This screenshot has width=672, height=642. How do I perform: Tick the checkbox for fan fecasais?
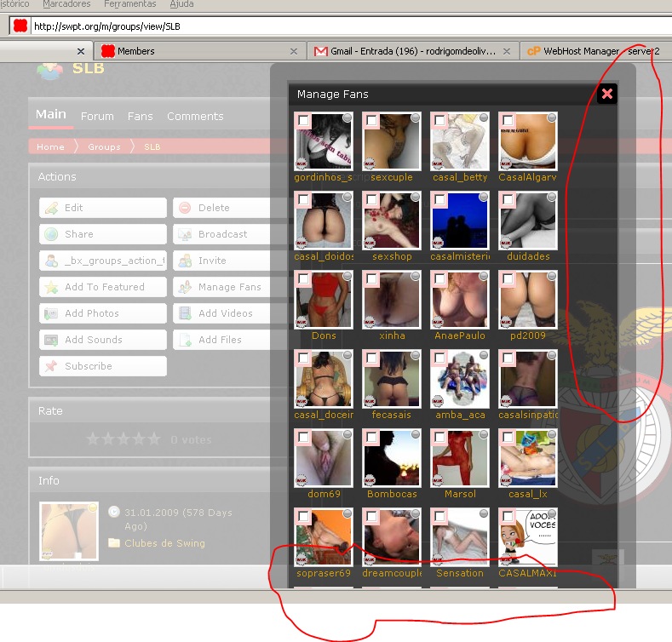pos(371,358)
